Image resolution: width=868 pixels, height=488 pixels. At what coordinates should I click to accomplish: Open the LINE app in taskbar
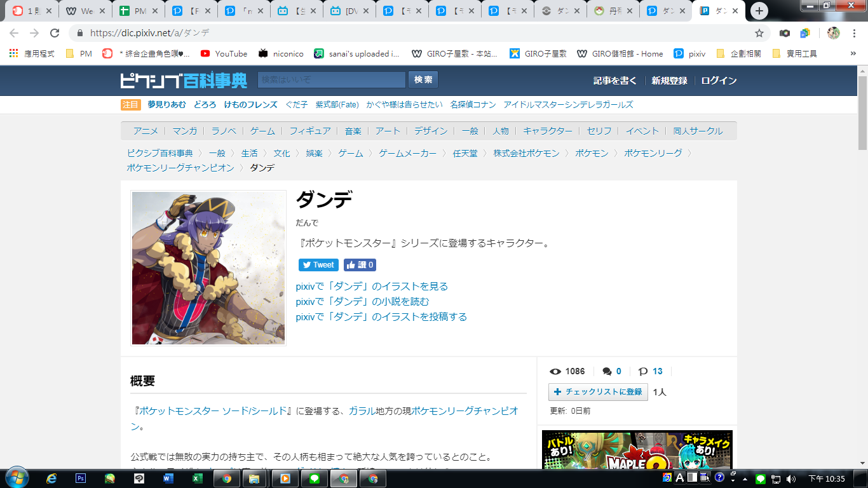pos(314,478)
